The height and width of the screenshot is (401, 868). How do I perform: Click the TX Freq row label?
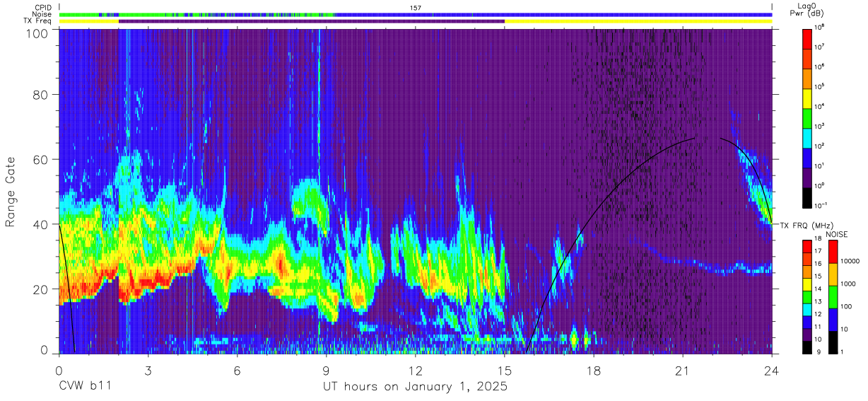(x=37, y=21)
